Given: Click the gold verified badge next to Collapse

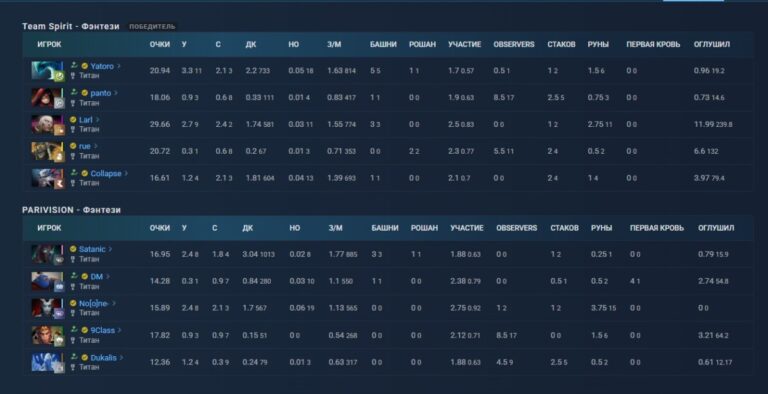Looking at the screenshot, I should coord(84,173).
